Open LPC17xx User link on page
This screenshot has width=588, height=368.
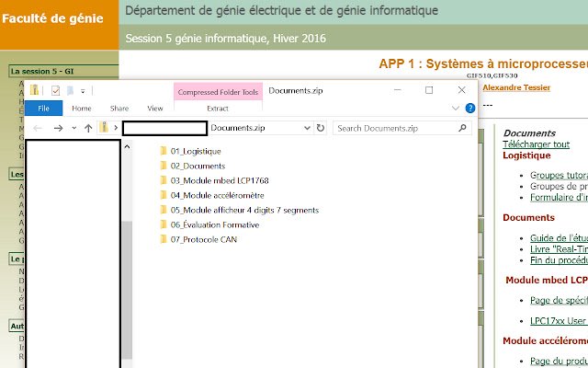pyautogui.click(x=560, y=321)
